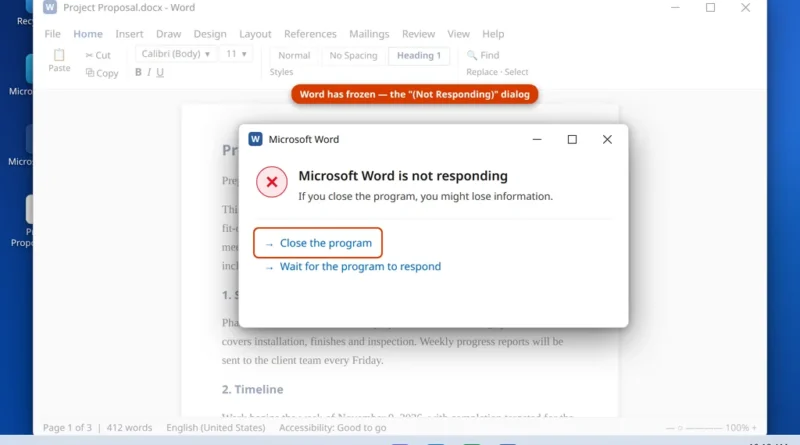Choose Close the program in dialog
This screenshot has height=445, width=800.
pyautogui.click(x=318, y=243)
